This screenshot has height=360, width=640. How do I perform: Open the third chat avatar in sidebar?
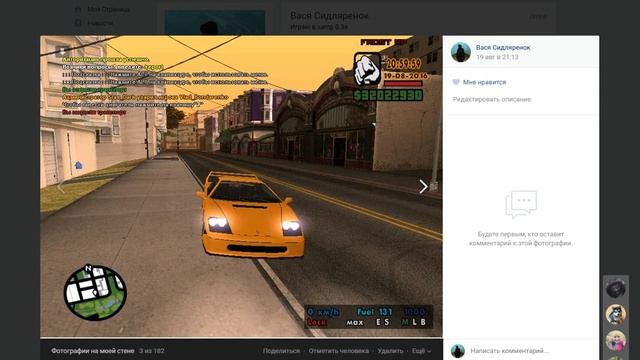pyautogui.click(x=616, y=340)
